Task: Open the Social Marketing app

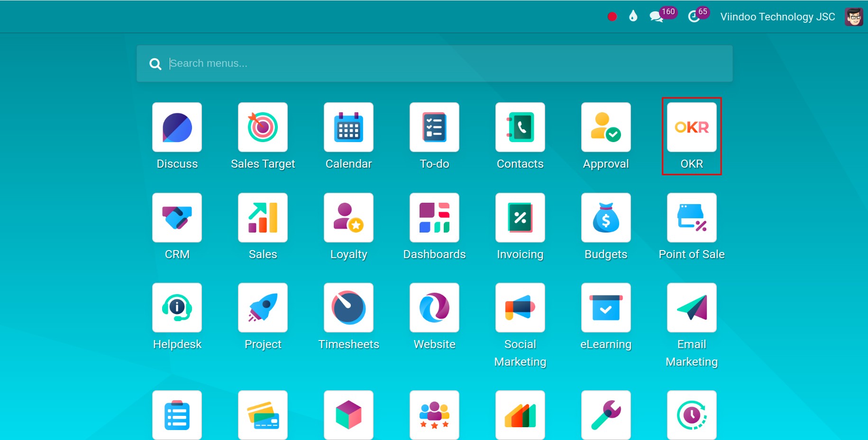Action: (520, 308)
